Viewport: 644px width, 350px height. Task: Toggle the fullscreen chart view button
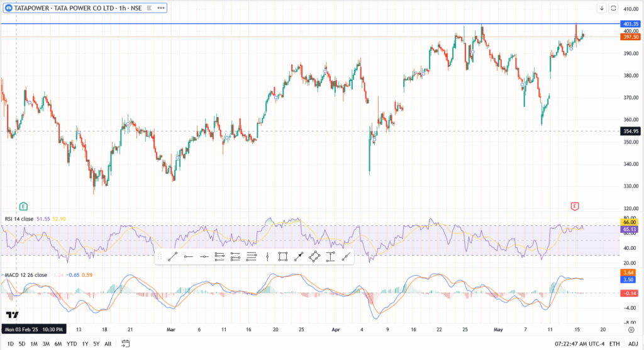tap(614, 8)
